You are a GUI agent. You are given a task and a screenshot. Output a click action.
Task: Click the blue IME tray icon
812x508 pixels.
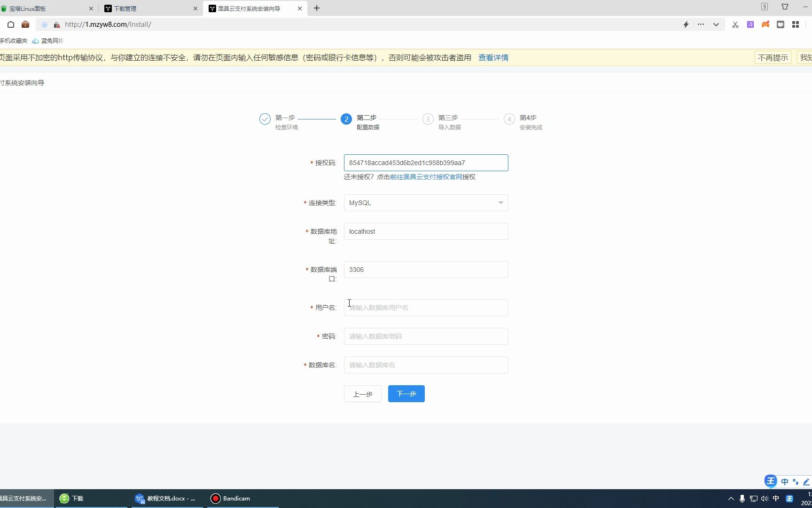[x=789, y=499]
